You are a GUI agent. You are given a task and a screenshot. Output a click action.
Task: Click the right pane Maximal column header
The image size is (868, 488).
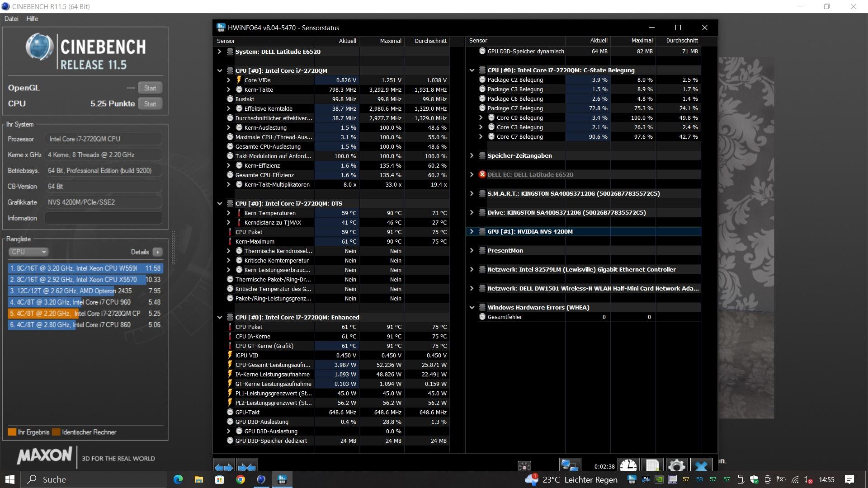tap(633, 40)
